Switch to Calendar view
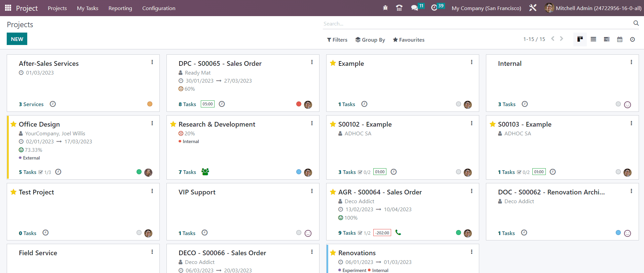 [620, 39]
